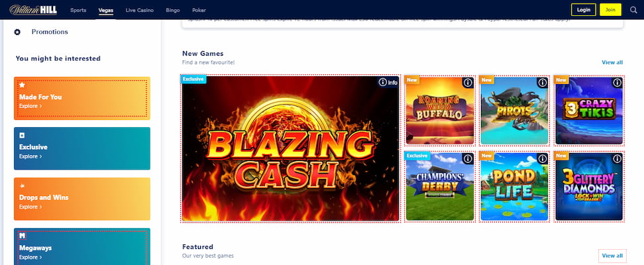Open the Bingo tab

(x=173, y=11)
